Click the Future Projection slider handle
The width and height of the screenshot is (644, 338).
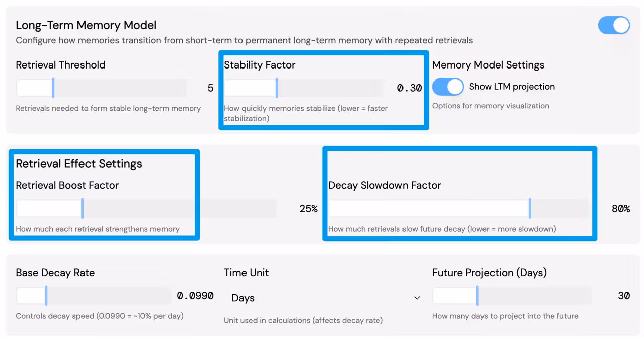click(x=477, y=296)
